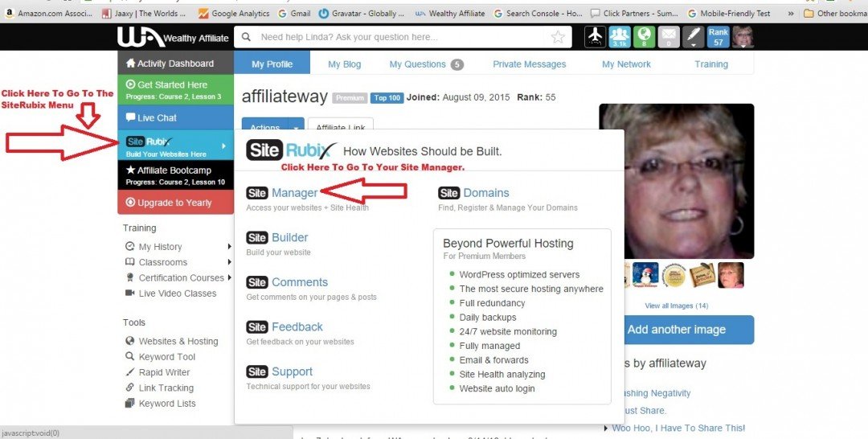The height and width of the screenshot is (439, 868).
Task: Show more bookmarks chevron
Action: click(791, 14)
